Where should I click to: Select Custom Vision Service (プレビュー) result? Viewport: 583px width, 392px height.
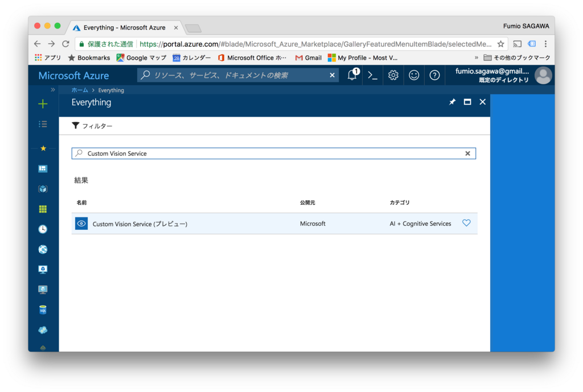[x=274, y=224]
